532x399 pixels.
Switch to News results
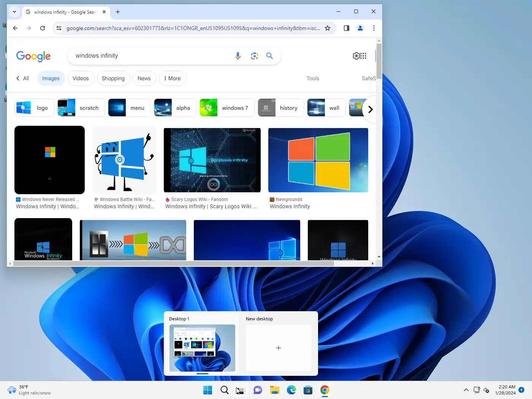[x=144, y=78]
